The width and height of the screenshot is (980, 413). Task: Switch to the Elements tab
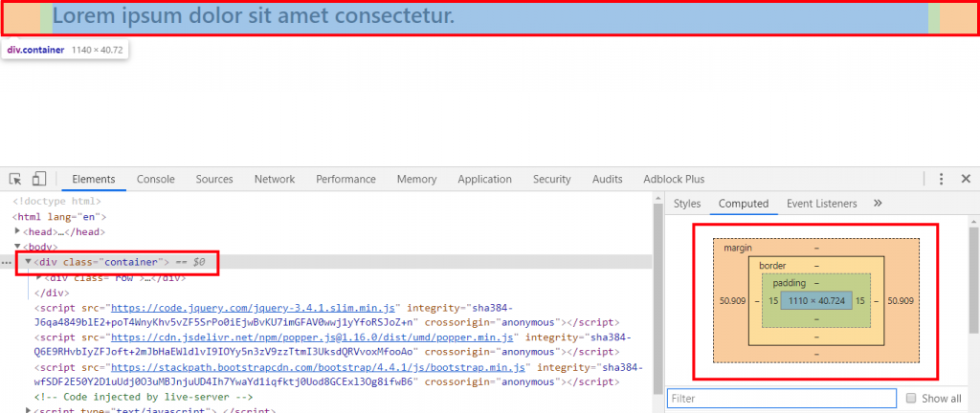tap(94, 179)
